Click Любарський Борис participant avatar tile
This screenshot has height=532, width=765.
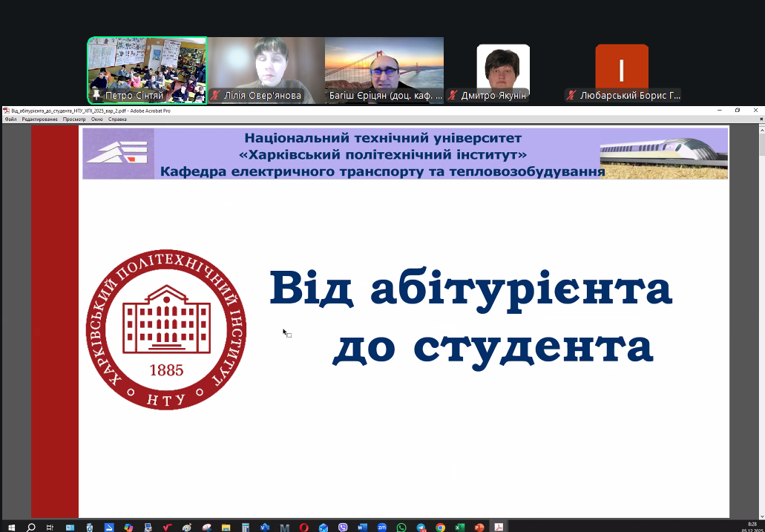(622, 70)
